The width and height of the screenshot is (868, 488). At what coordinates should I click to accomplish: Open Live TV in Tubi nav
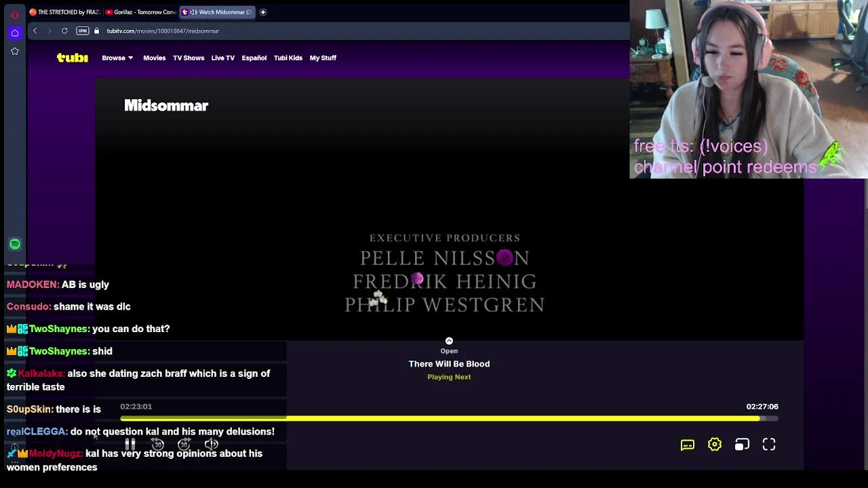[x=223, y=58]
